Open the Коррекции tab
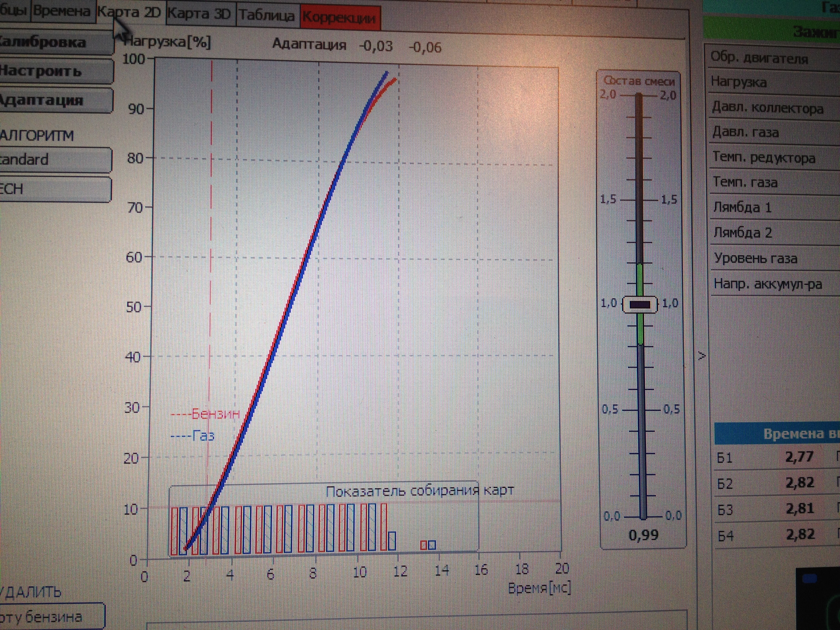Screen dimensions: 840x630 (339, 17)
